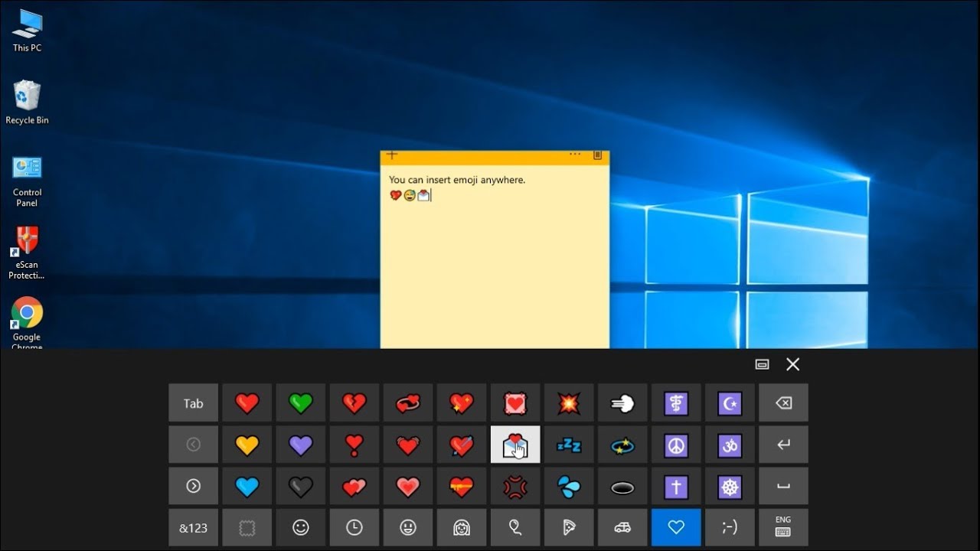Image resolution: width=980 pixels, height=551 pixels.
Task: Tap the return key on keyboard
Action: (782, 445)
